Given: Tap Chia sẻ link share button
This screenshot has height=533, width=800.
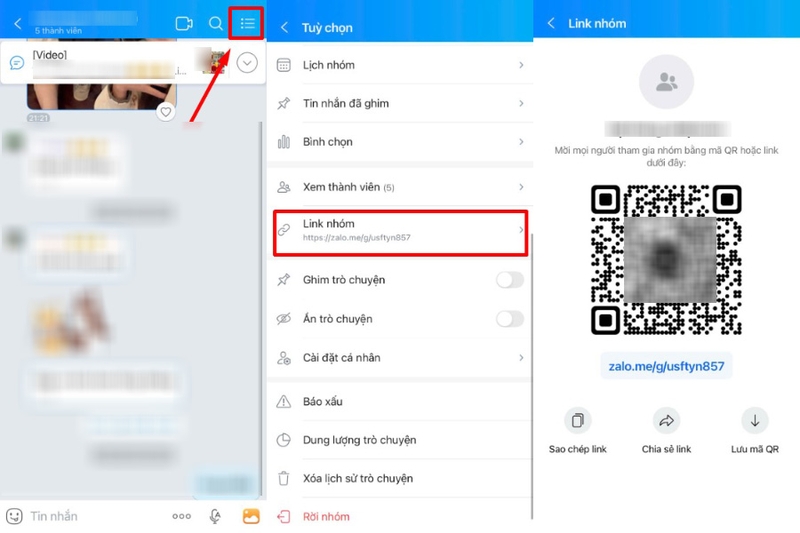Looking at the screenshot, I should [x=666, y=430].
